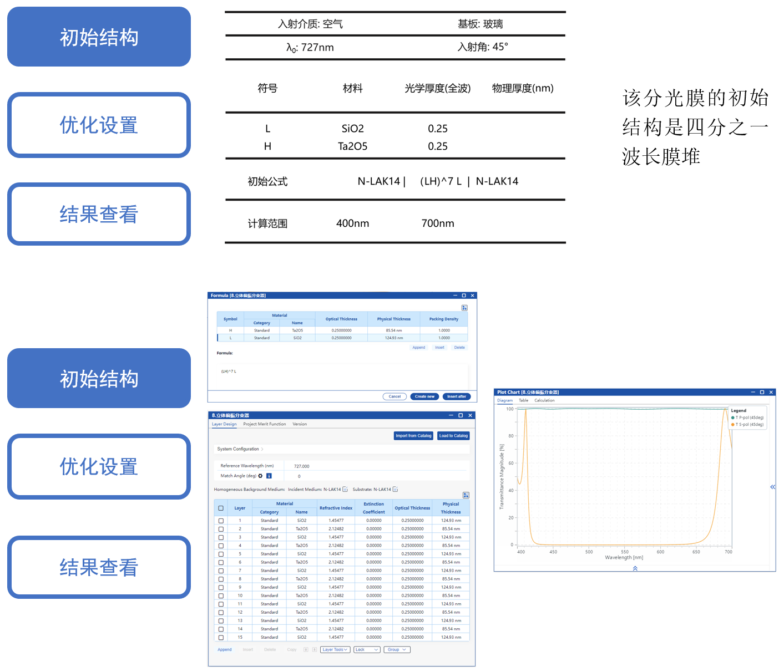Image resolution: width=784 pixels, height=672 pixels.
Task: Open the Table tab in Plot Chart
Action: point(523,400)
